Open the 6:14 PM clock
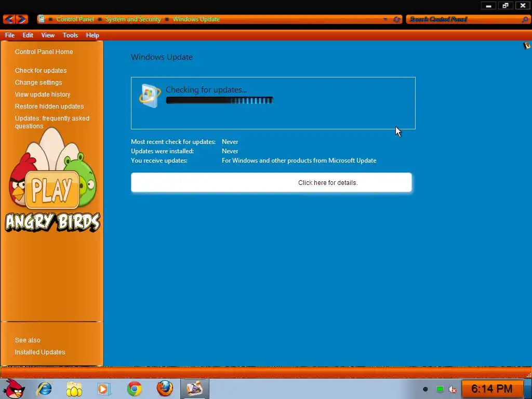The width and height of the screenshot is (532, 399). (491, 389)
